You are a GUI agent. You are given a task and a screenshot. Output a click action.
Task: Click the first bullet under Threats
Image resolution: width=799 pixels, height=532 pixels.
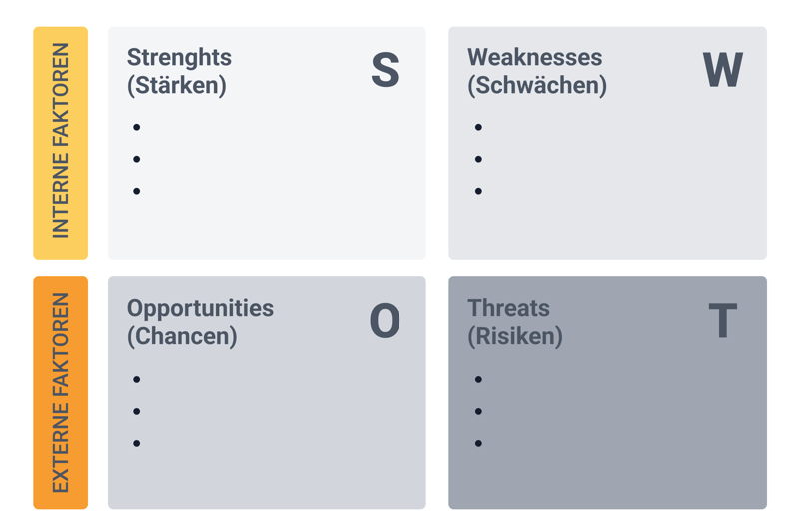479,379
